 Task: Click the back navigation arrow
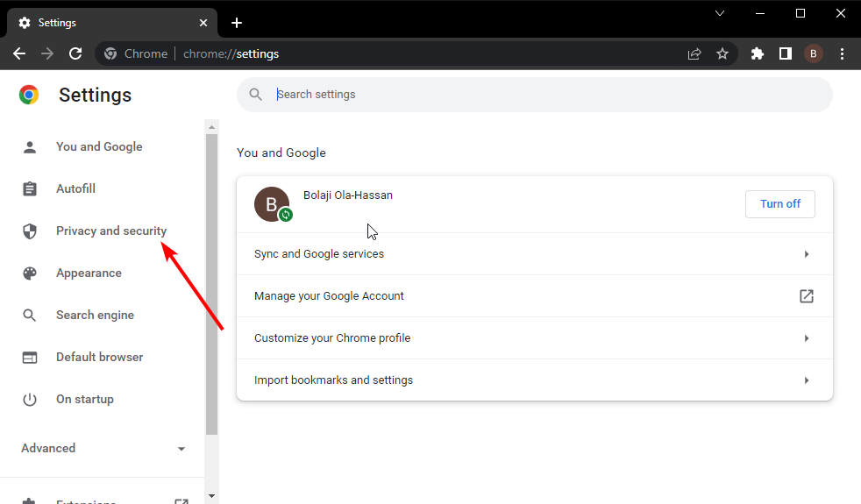pyautogui.click(x=19, y=53)
